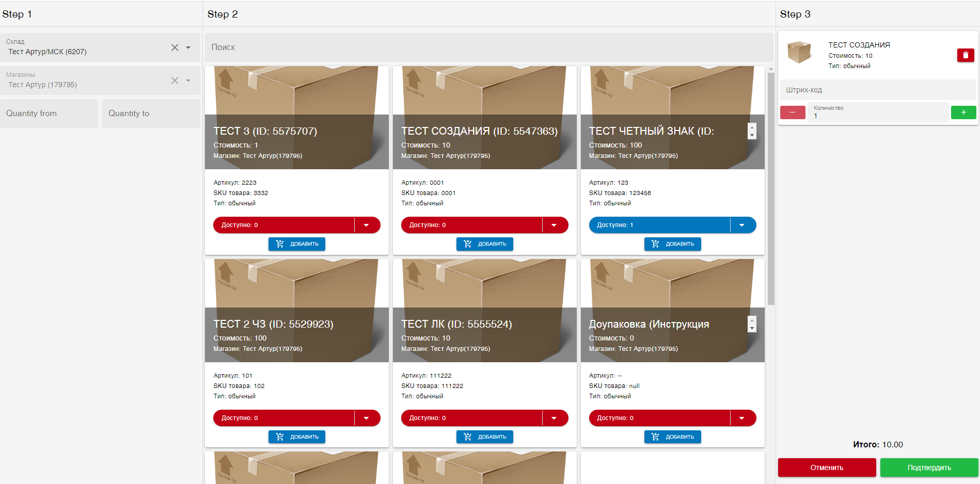Expand availability arrow for ТЕСТ 3
This screenshot has height=484, width=980.
(x=367, y=225)
